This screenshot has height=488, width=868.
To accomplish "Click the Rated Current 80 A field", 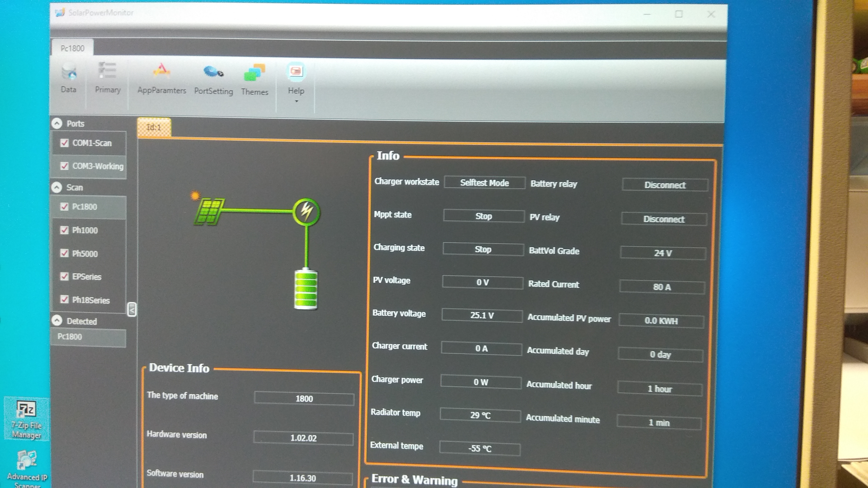I will pos(662,287).
